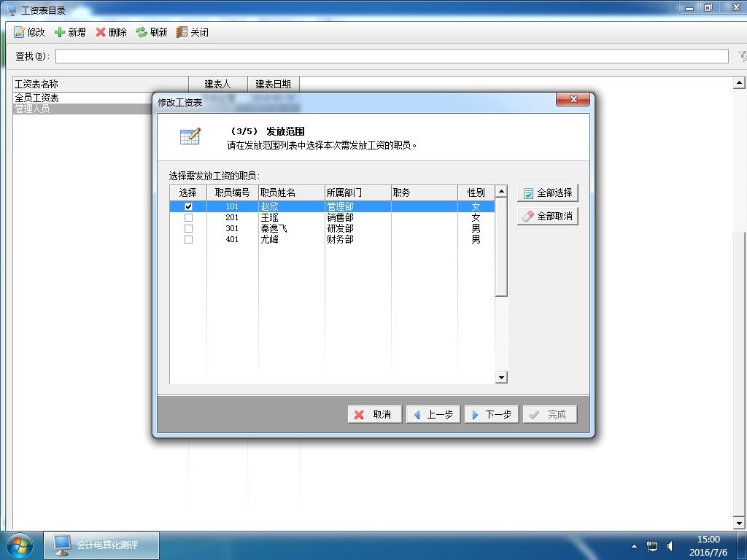
Task: Proceed with 下一步 button
Action: coord(492,414)
